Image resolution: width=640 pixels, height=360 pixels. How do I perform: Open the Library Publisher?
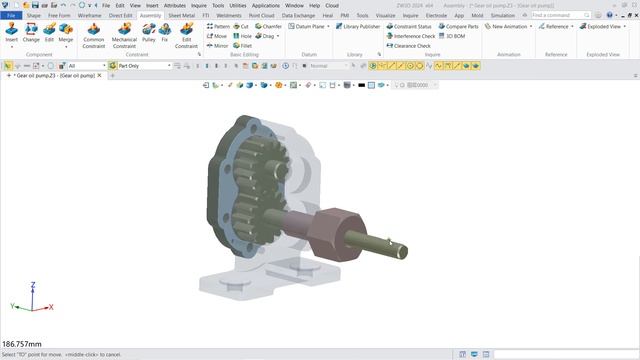pyautogui.click(x=358, y=26)
